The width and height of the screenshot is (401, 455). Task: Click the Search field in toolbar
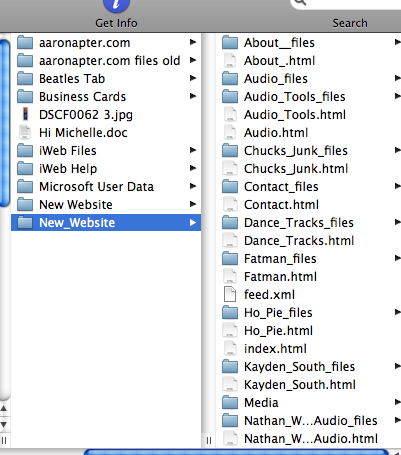tap(345, 4)
